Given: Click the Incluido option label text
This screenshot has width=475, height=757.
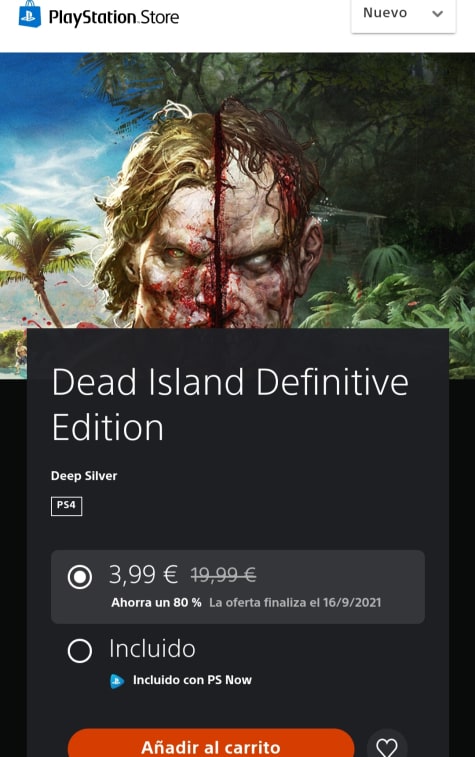Looking at the screenshot, I should click(152, 648).
